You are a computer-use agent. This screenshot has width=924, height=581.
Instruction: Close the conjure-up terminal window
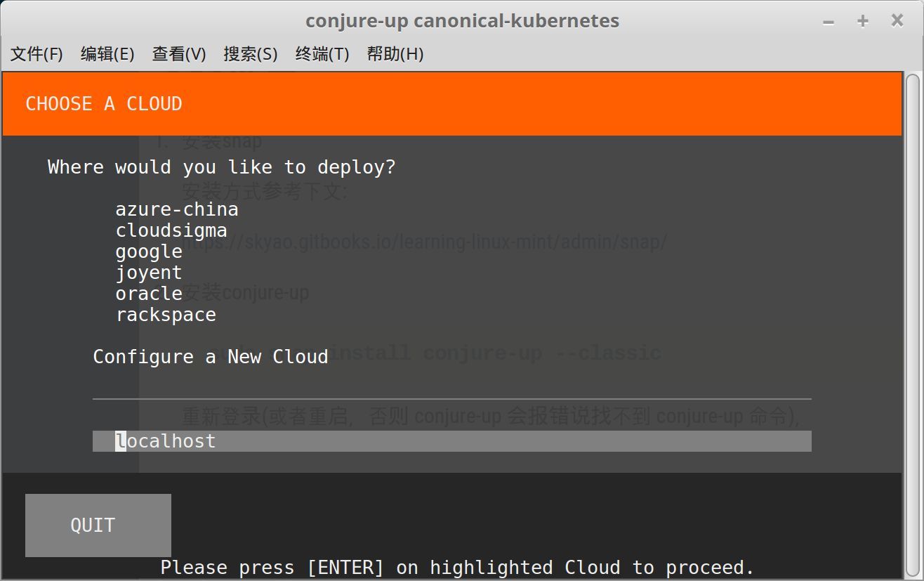coord(897,22)
